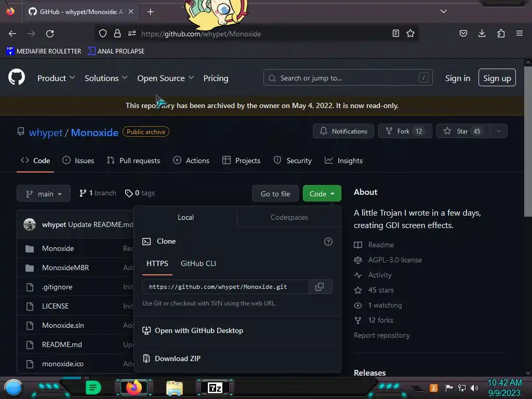Expand the Open Source menu
The image size is (532, 399).
click(166, 78)
